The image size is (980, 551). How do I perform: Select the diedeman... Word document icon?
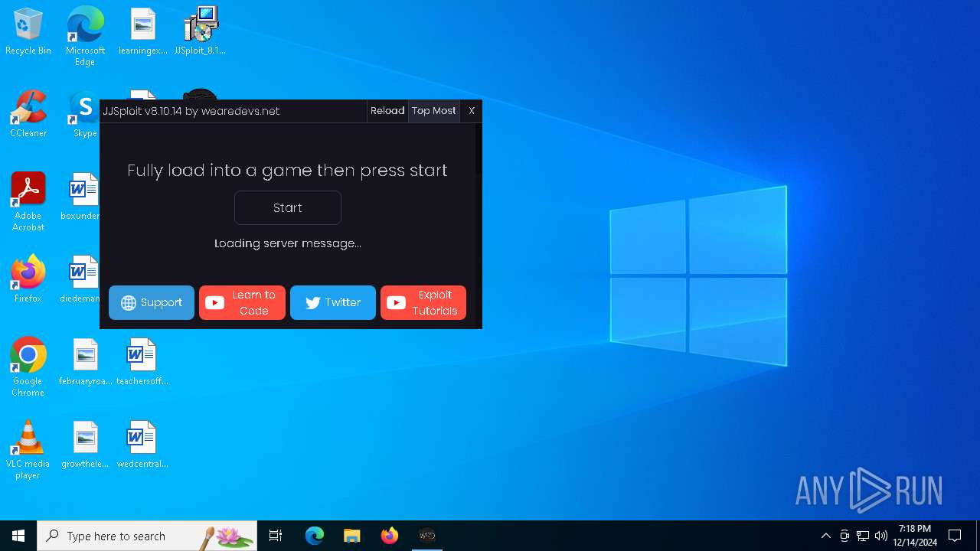(83, 280)
